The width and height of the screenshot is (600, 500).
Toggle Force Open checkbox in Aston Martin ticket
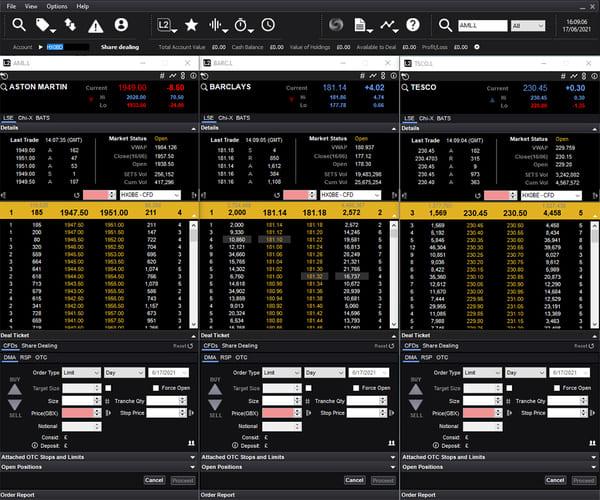[156, 388]
